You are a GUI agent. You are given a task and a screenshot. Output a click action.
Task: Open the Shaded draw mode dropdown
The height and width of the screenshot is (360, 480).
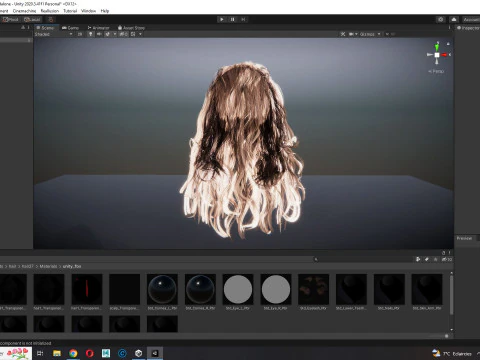(53, 34)
